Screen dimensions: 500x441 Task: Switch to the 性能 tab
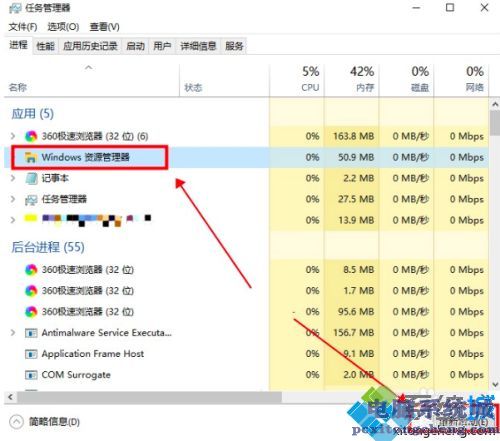(45, 46)
